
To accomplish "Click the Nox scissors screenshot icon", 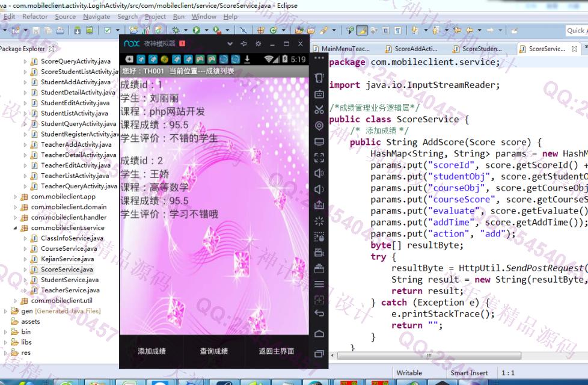I will click(x=319, y=109).
